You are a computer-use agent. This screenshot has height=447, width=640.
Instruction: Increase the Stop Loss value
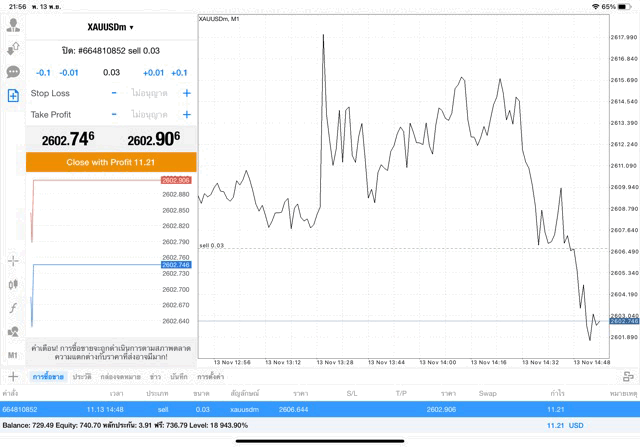186,93
